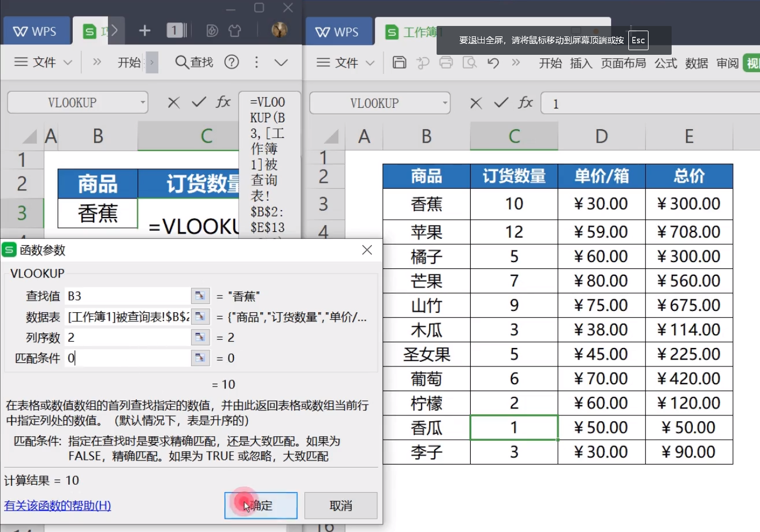Click the print preview icon in right window
Viewport: 760px width, 532px height.
pos(470,63)
